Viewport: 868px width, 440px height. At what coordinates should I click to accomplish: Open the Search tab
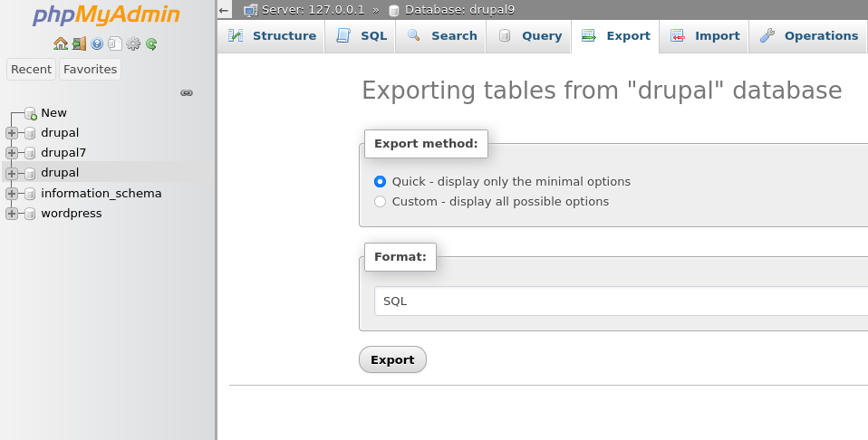(441, 36)
